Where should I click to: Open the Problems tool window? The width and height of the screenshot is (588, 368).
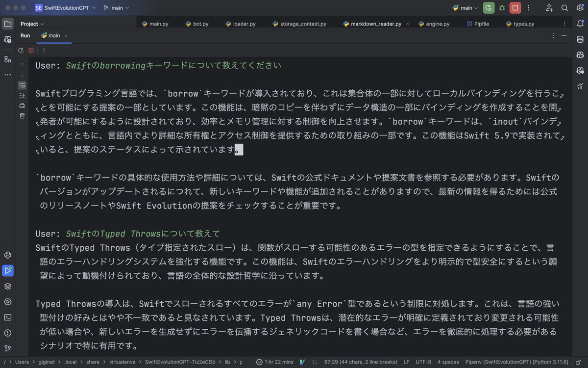click(7, 333)
